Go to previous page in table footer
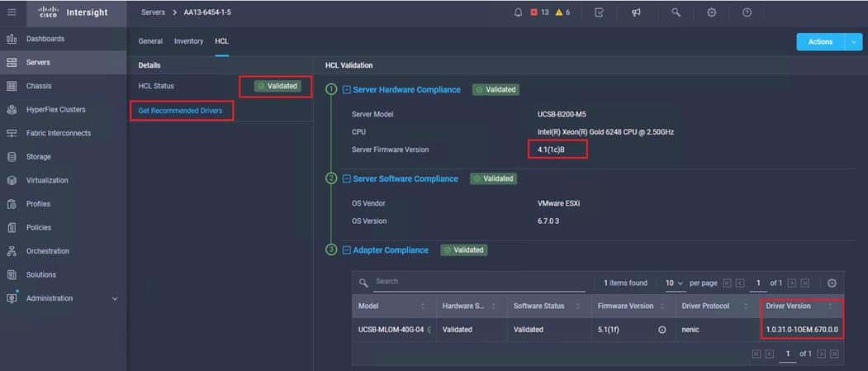This screenshot has height=371, width=868. tap(770, 354)
